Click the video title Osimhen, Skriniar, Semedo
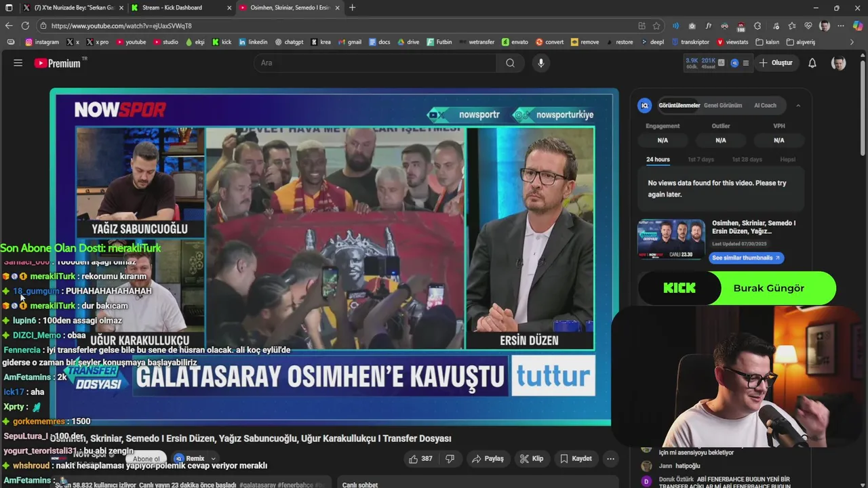This screenshot has width=868, height=488. click(251, 439)
